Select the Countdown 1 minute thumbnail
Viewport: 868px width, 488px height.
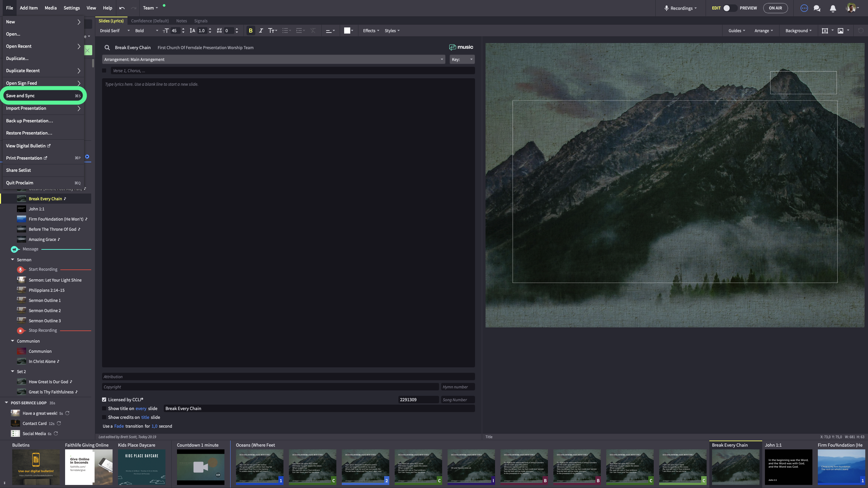click(x=200, y=467)
